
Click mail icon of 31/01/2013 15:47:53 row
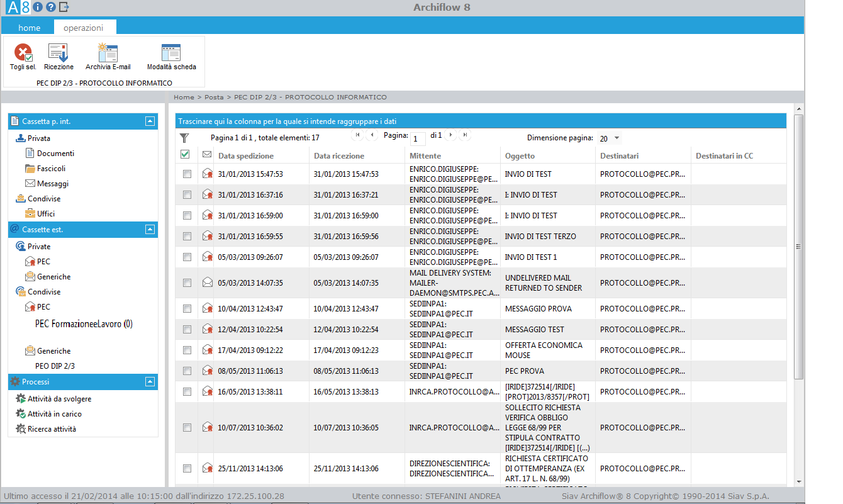[x=206, y=174]
